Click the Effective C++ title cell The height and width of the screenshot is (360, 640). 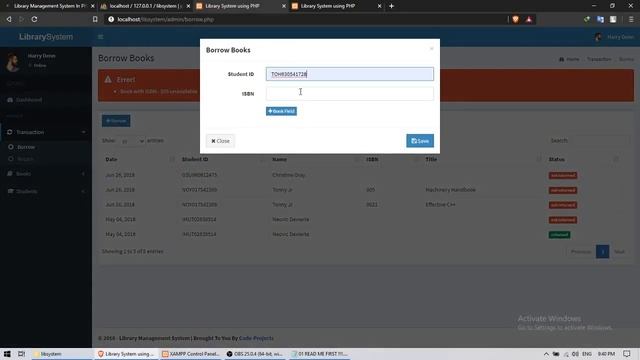[x=440, y=204]
